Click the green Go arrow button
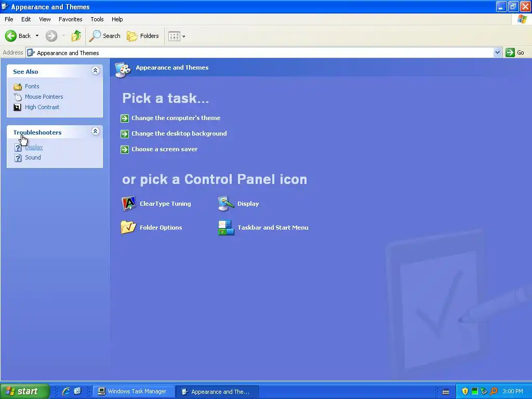 pyautogui.click(x=510, y=52)
